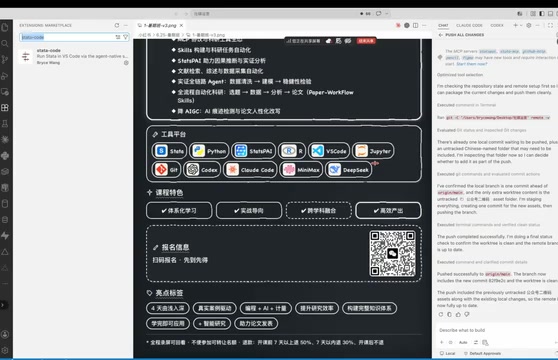
Task: Copy the chat response
Action: coord(449,314)
